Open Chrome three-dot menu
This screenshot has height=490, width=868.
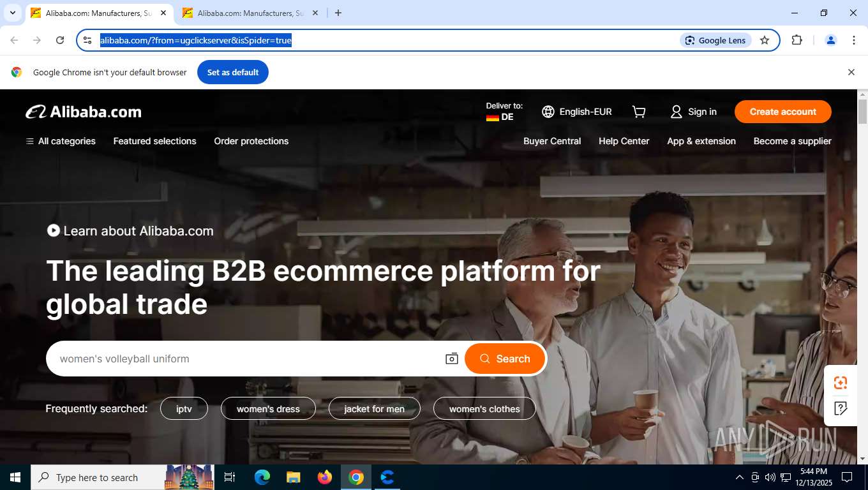point(854,40)
